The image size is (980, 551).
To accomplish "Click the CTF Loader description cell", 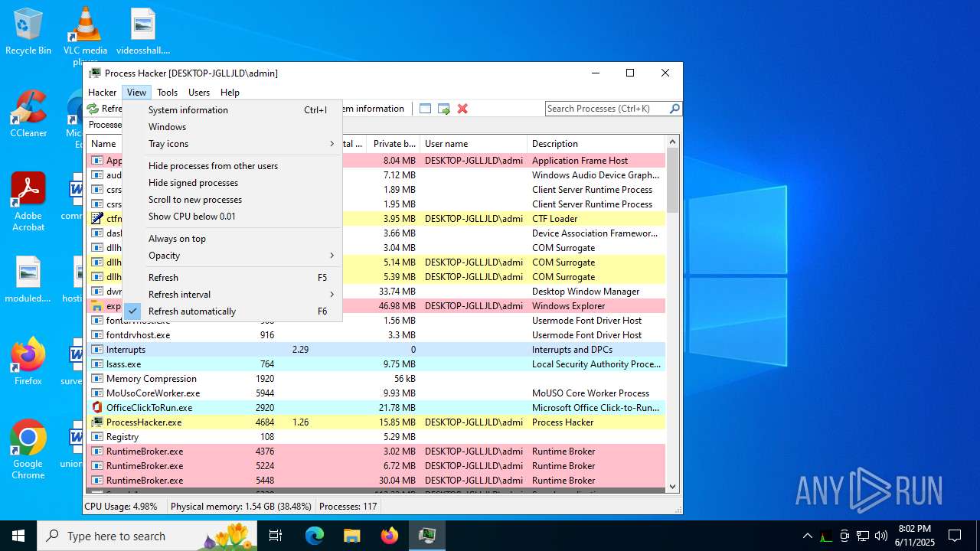I will click(x=554, y=218).
